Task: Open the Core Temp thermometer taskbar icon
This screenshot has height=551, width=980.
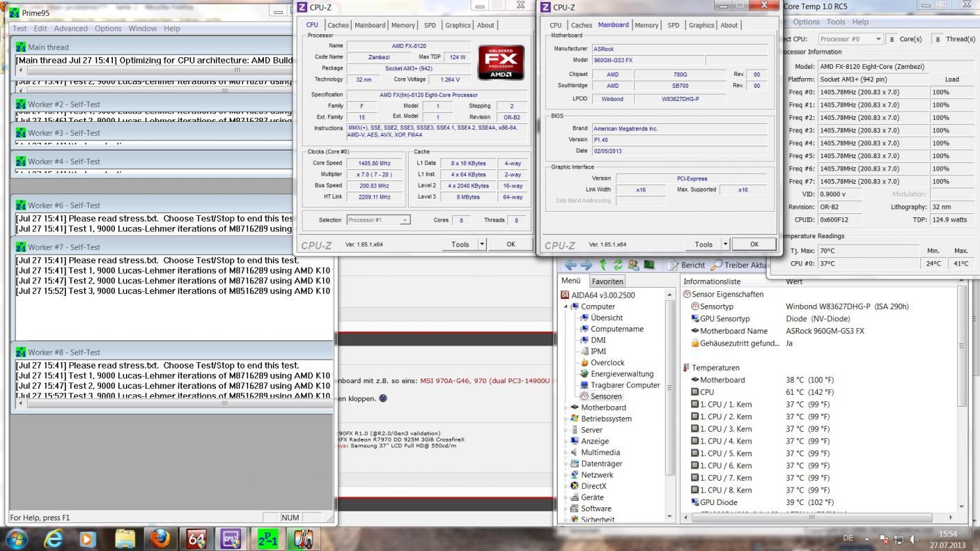Action: pos(304,538)
